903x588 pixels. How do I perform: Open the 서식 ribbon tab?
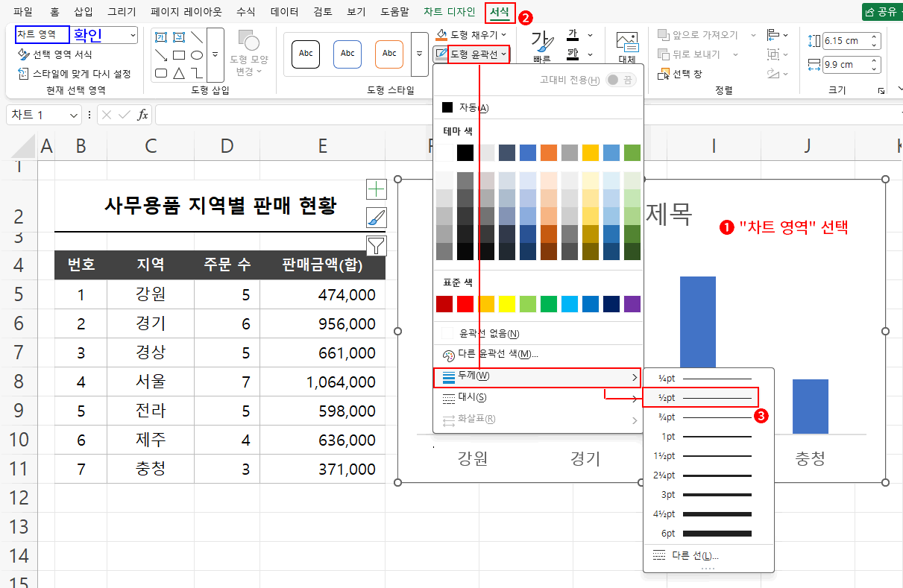500,12
